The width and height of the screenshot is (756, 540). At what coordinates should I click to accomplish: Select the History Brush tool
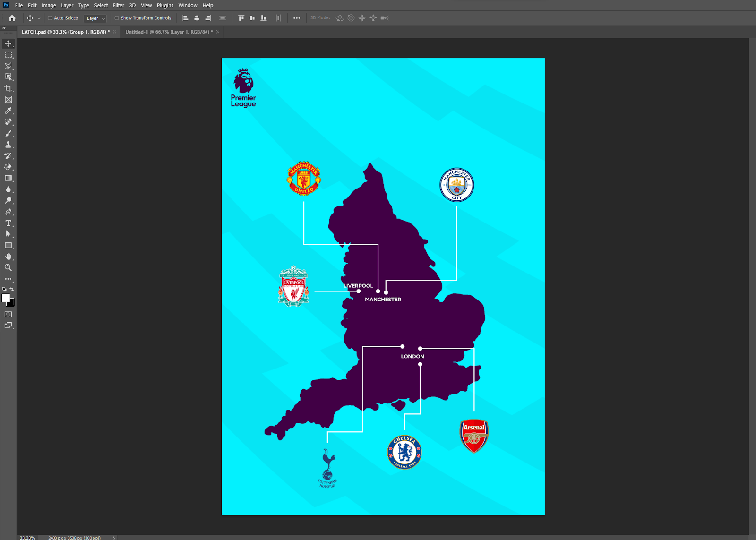point(9,156)
